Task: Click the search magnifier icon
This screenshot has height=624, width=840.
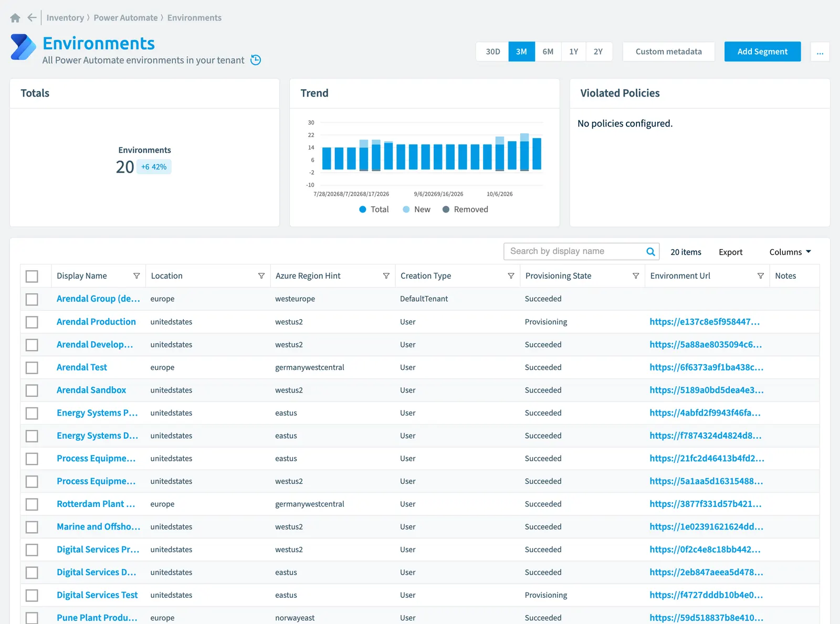Action: (x=650, y=251)
